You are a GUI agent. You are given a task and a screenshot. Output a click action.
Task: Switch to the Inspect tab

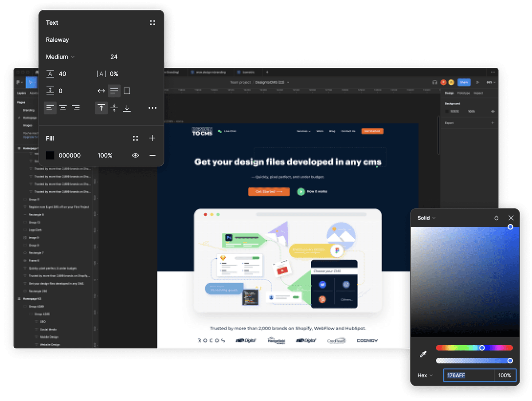[478, 93]
